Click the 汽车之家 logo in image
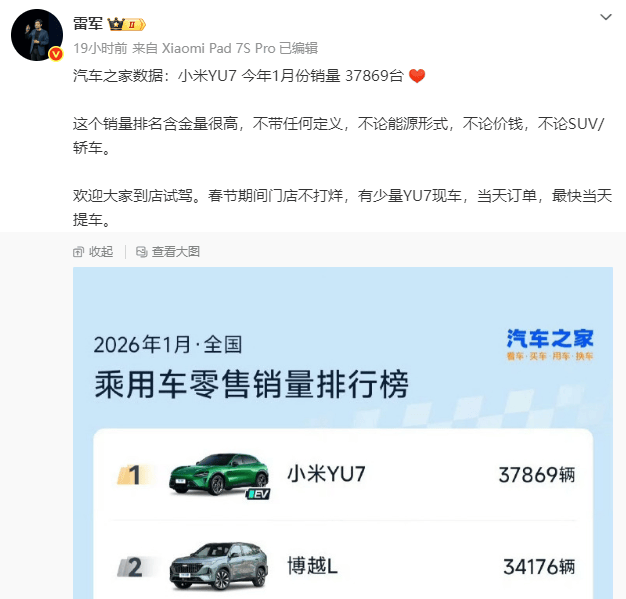 (550, 344)
